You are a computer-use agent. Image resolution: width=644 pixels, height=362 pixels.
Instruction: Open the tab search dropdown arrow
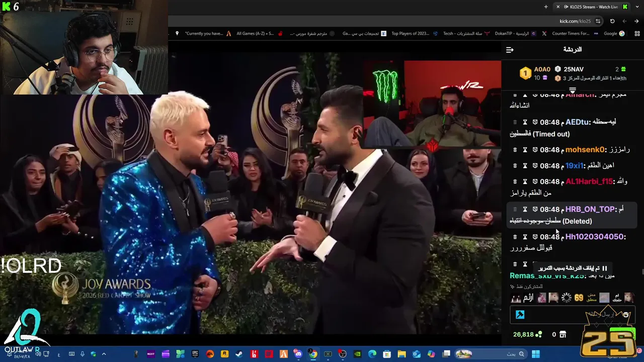pos(637,7)
